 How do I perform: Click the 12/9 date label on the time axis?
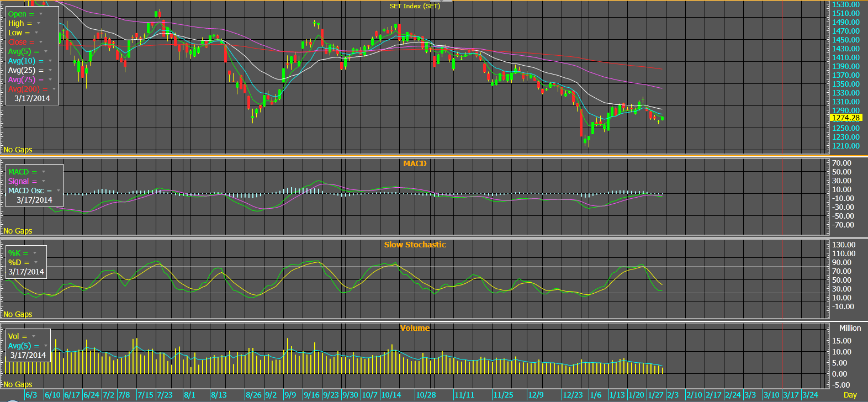click(x=536, y=395)
